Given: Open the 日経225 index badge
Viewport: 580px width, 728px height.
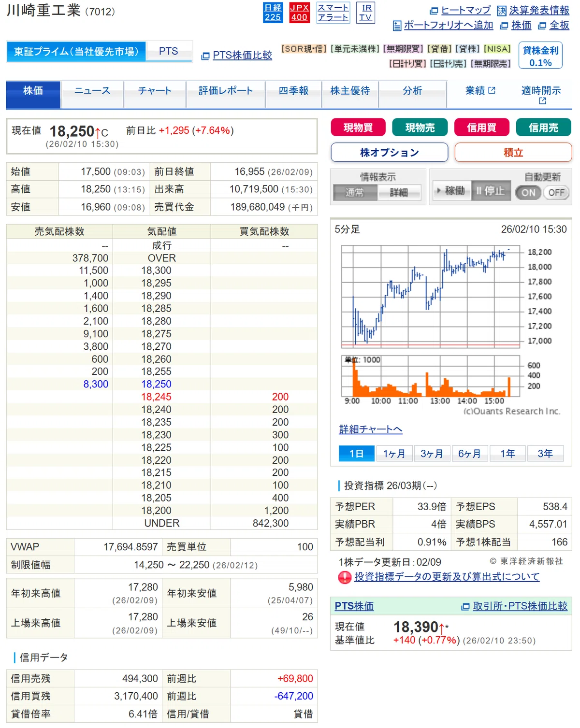Looking at the screenshot, I should pyautogui.click(x=273, y=13).
